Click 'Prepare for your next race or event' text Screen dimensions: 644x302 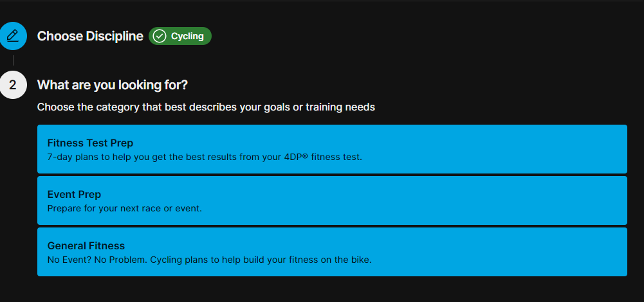(125, 208)
